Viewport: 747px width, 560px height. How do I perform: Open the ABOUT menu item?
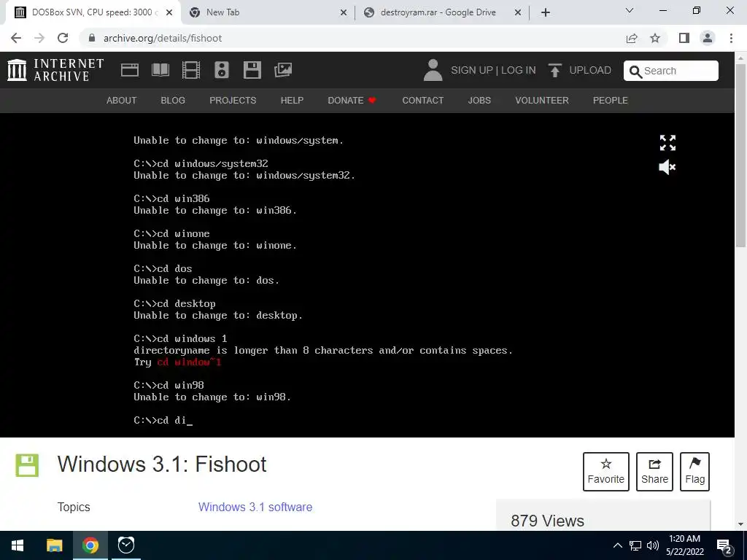[122, 101]
